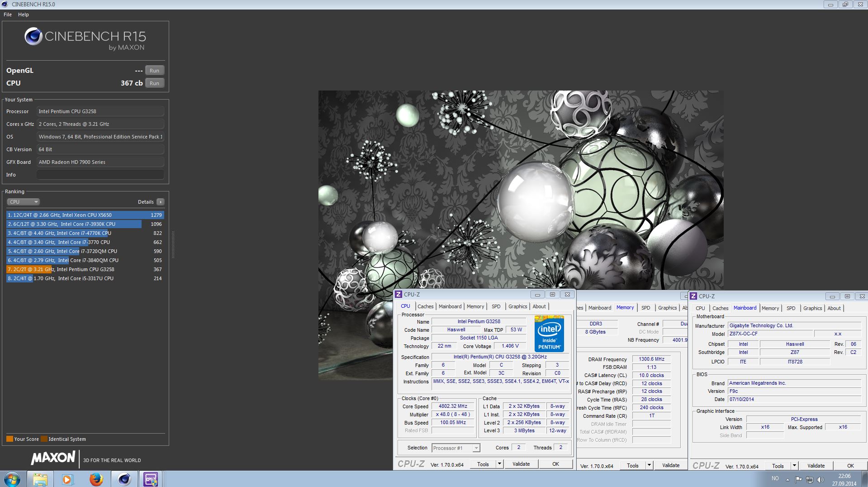Open the Action Center flag icon

(798, 479)
